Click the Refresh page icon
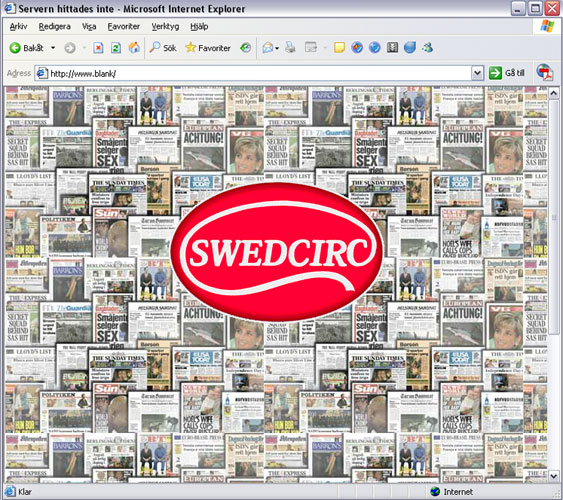Image resolution: width=563 pixels, height=500 pixels. (x=116, y=48)
